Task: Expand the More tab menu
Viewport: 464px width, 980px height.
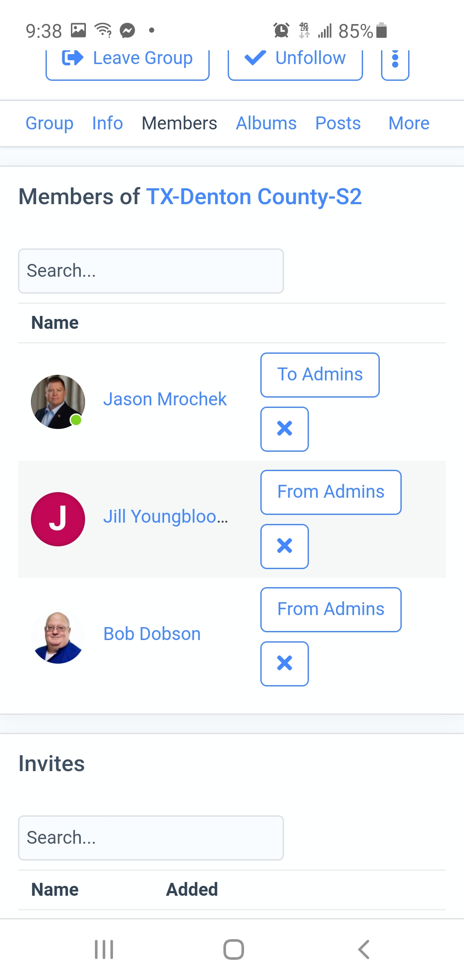Action: pyautogui.click(x=409, y=123)
